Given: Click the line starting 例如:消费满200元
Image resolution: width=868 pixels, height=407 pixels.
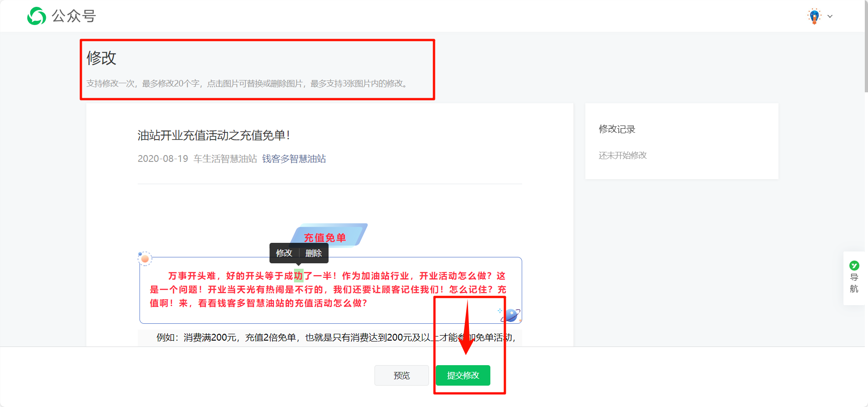Looking at the screenshot, I should [336, 337].
